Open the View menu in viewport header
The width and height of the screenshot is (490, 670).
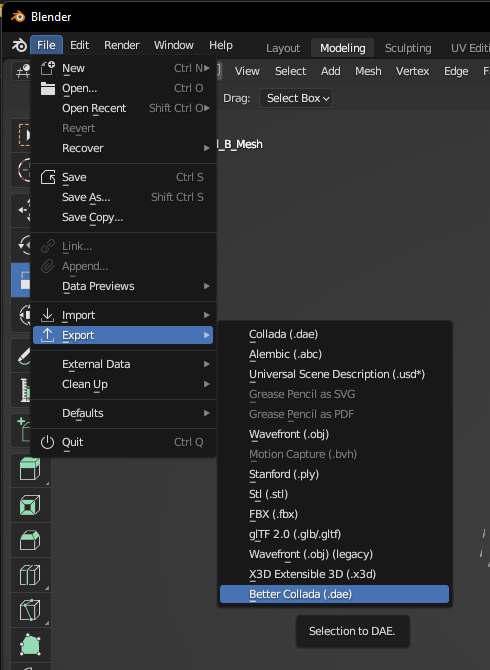pyautogui.click(x=247, y=71)
